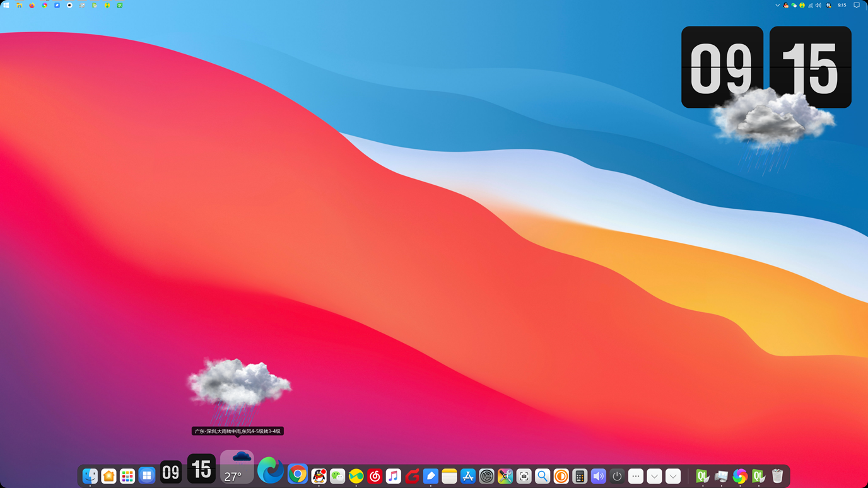The image size is (868, 488).
Task: Open the Trash in the dock
Action: pyautogui.click(x=778, y=476)
